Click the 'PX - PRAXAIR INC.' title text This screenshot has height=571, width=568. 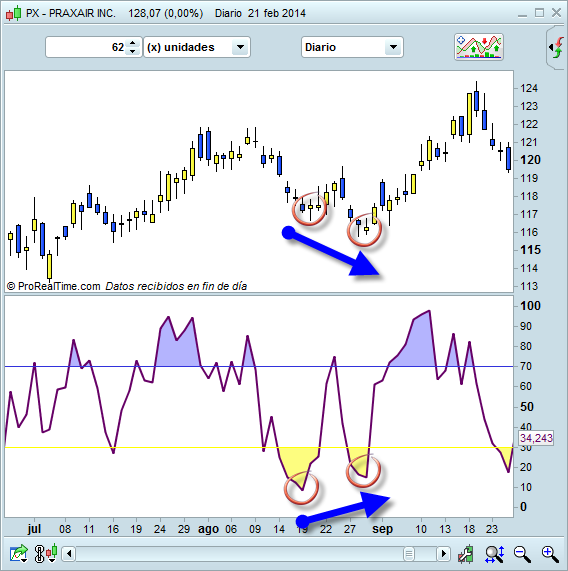coord(71,13)
